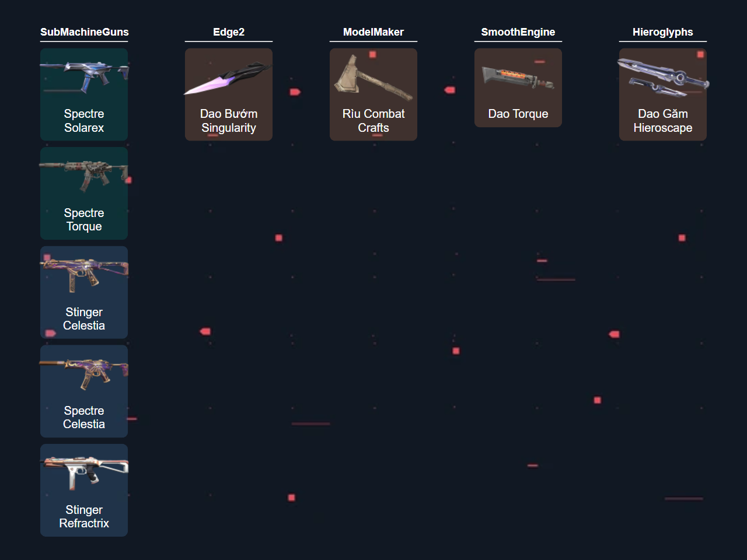747x560 pixels.
Task: Select the Edge2 column header
Action: 229,32
